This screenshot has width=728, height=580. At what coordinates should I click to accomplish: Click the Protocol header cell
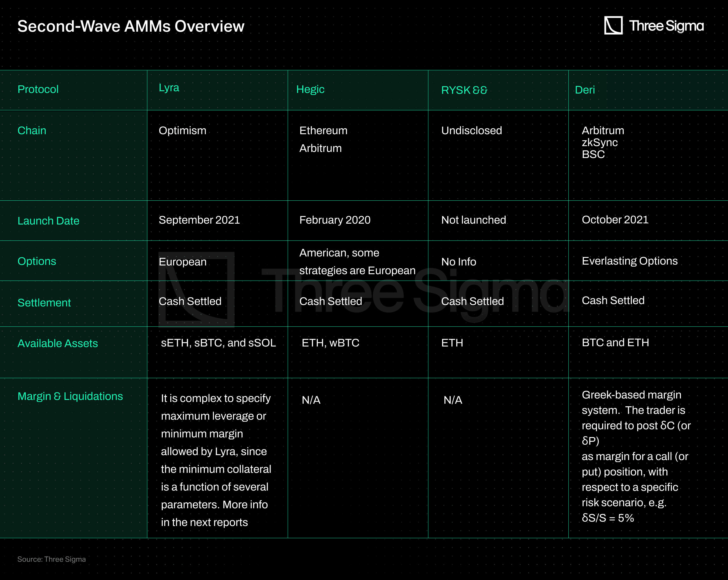click(x=38, y=89)
